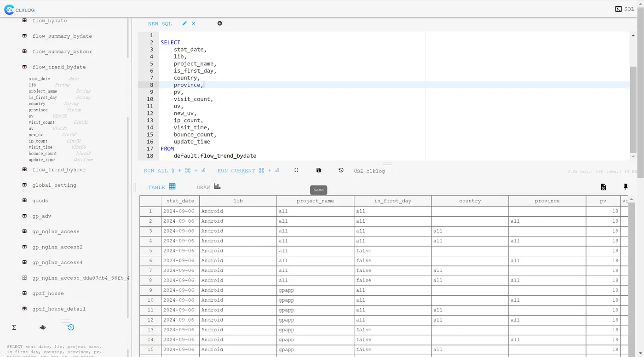Toggle fullscreen editor icon
The height and width of the screenshot is (357, 644).
[296, 170]
